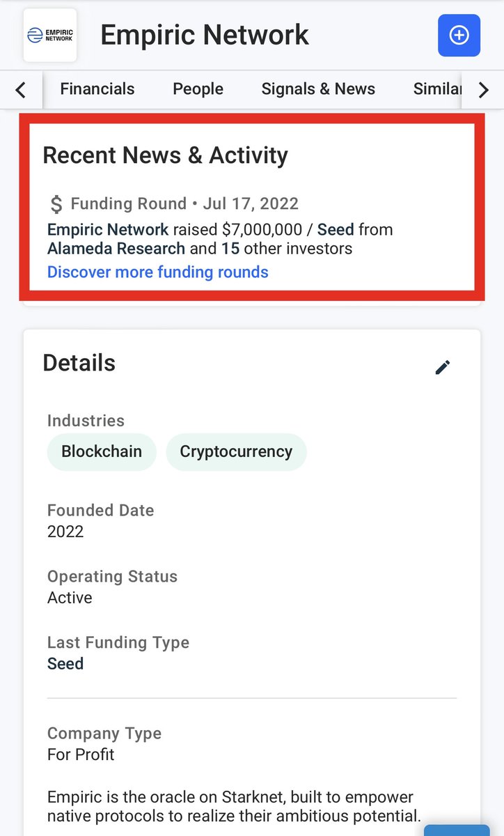
Task: Go to the Signals & News tab
Action: 318,89
